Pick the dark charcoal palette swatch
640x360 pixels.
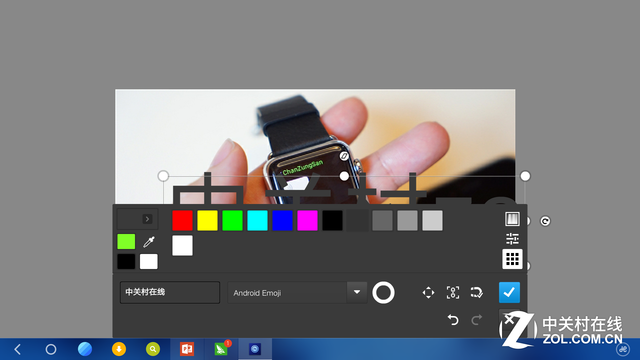[x=358, y=220]
